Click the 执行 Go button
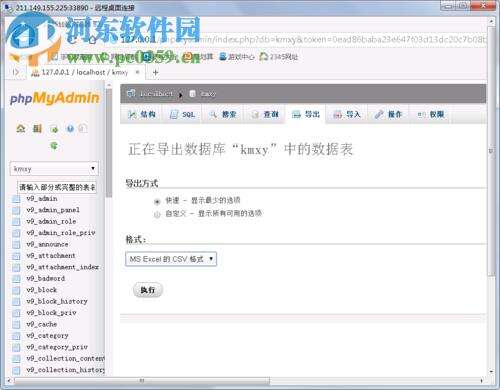 point(148,290)
